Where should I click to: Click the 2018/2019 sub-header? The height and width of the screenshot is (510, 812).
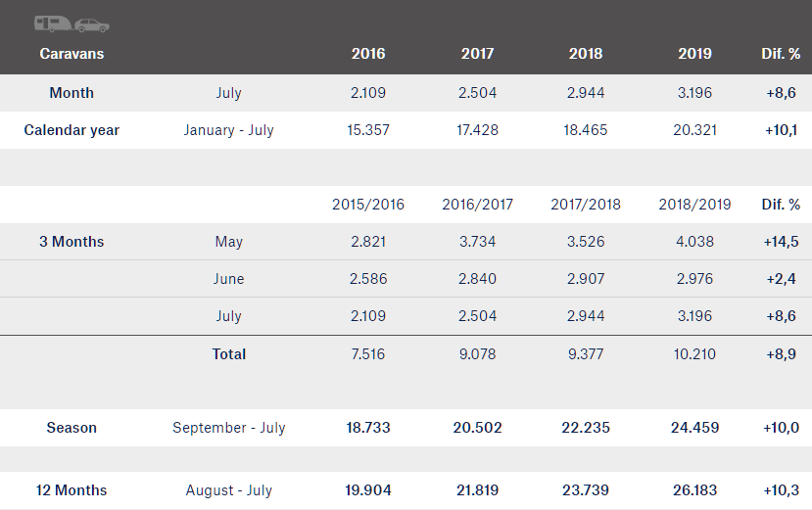pos(695,205)
